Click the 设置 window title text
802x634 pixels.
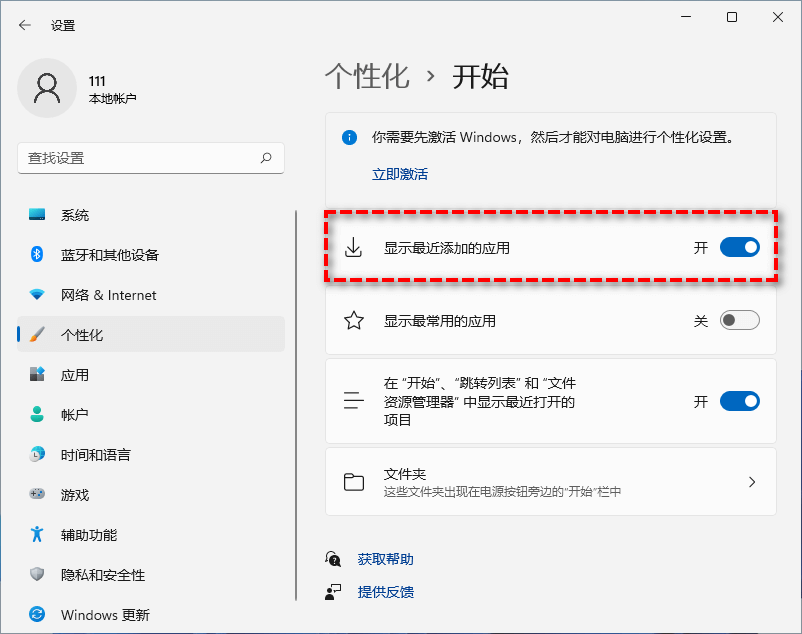tap(63, 26)
